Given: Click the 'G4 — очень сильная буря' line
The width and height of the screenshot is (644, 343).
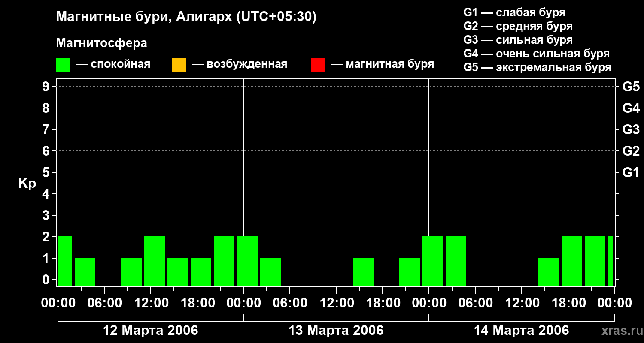Looking at the screenshot, I should pyautogui.click(x=536, y=54).
